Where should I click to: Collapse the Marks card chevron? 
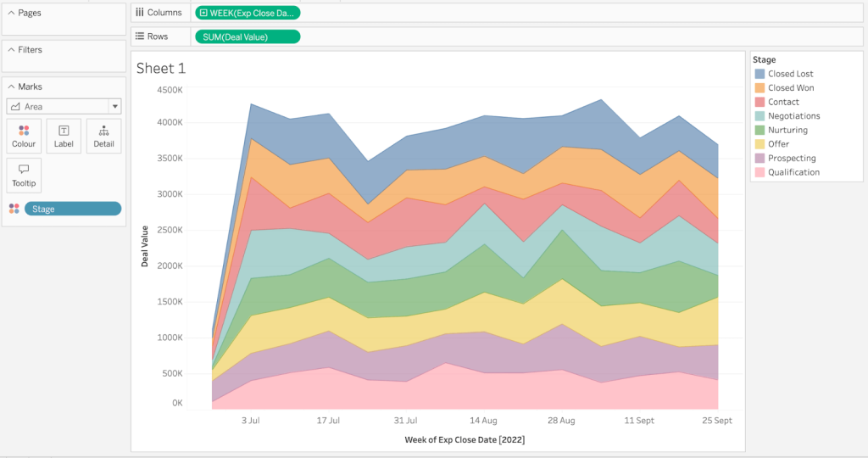11,87
